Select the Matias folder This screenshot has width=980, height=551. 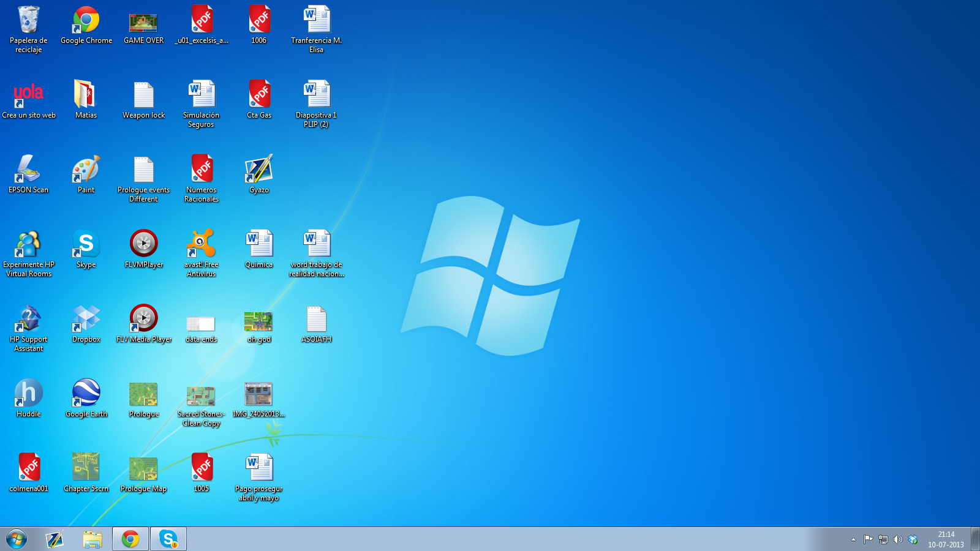(86, 100)
